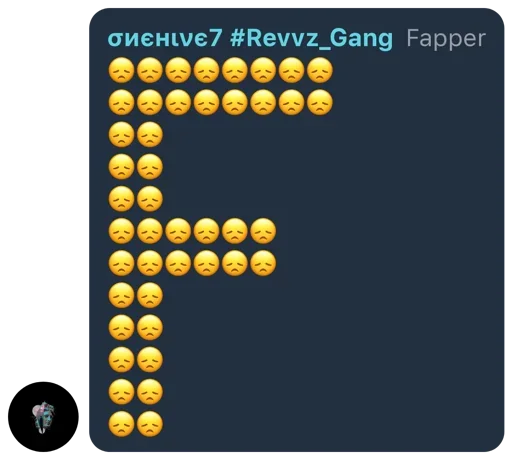Screen dimensions: 512x460
Task: Open the sender's round profile avatar
Action: [43, 417]
